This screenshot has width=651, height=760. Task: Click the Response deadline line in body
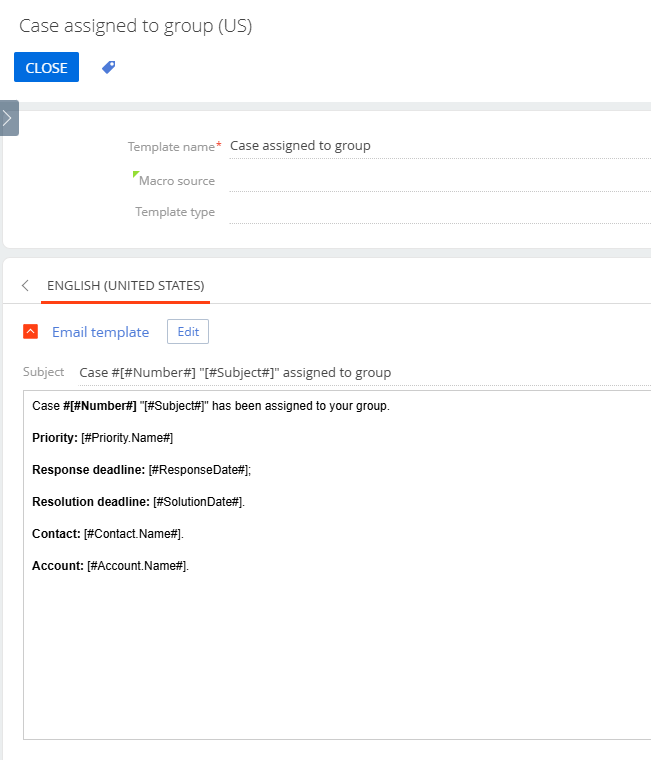142,470
